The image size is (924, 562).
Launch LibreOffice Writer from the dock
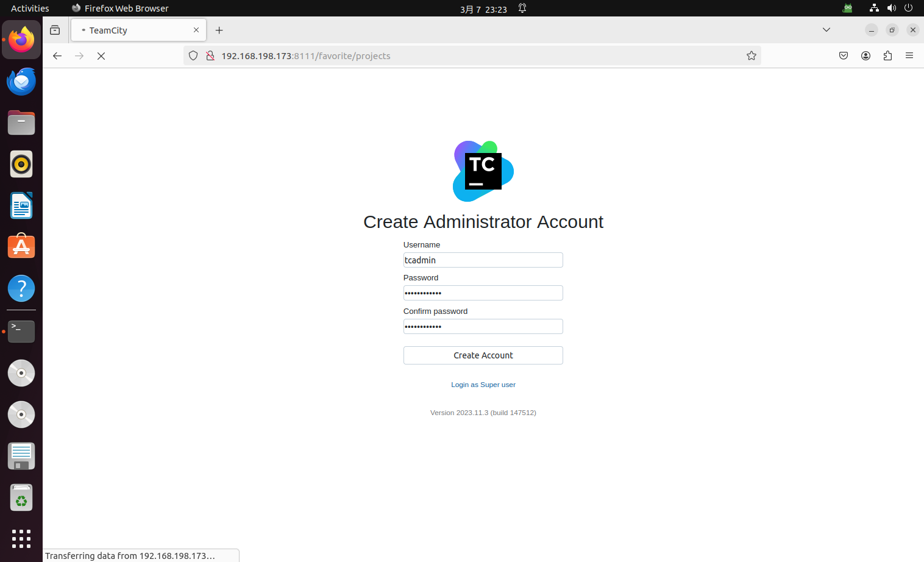point(21,205)
